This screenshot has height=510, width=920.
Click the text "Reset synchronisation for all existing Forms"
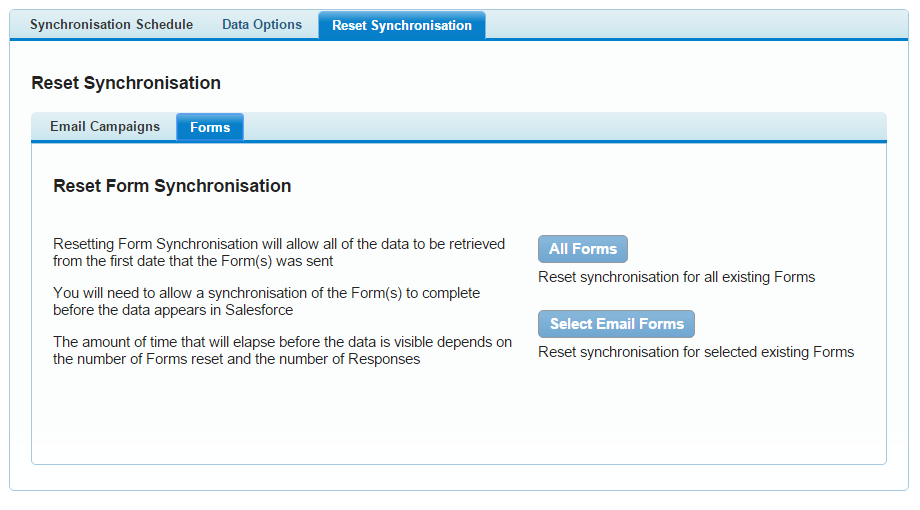[x=677, y=277]
